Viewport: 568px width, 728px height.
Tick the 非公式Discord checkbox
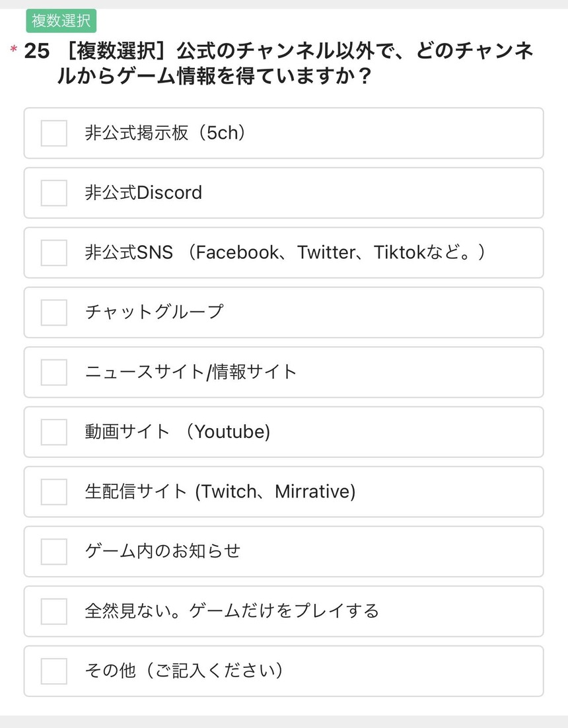click(53, 193)
